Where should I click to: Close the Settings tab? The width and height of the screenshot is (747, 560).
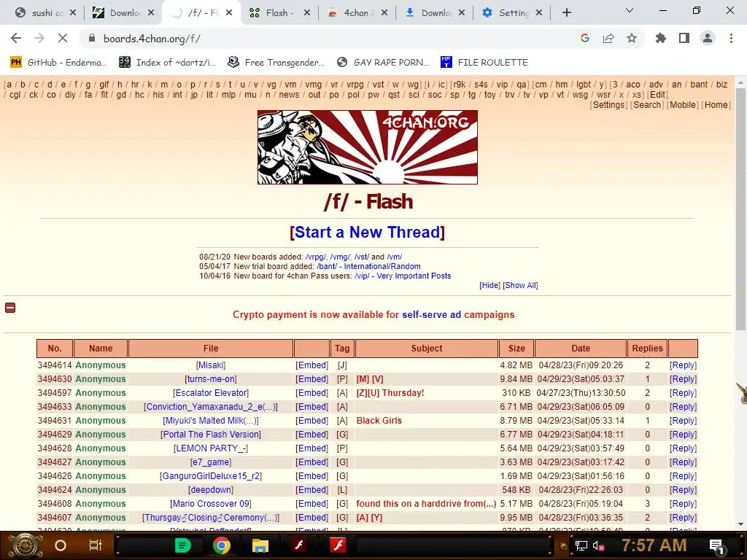(539, 13)
